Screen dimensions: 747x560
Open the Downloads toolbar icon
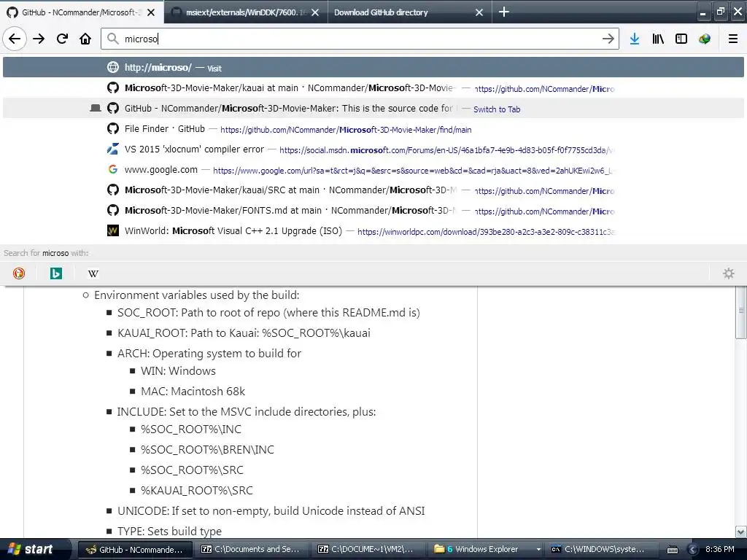tap(635, 39)
